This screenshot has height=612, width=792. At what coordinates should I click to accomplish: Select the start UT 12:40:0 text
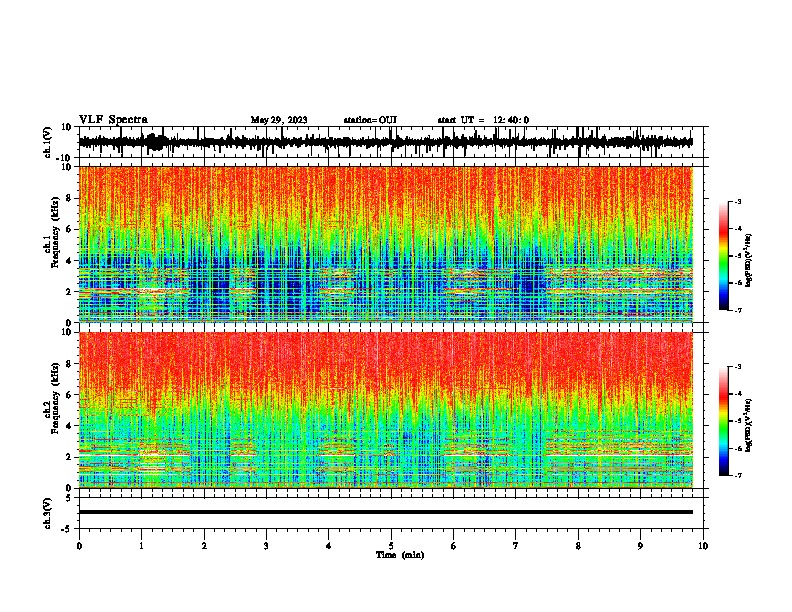[x=483, y=120]
